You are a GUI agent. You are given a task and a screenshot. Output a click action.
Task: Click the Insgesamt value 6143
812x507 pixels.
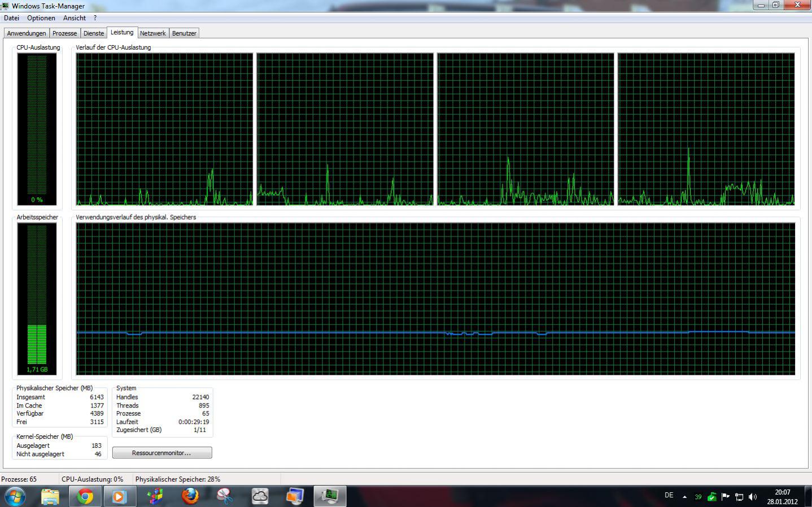click(x=97, y=397)
